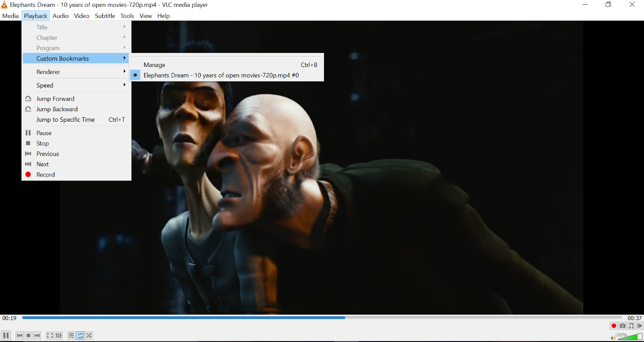Toggle the playlist view icon

click(x=72, y=336)
